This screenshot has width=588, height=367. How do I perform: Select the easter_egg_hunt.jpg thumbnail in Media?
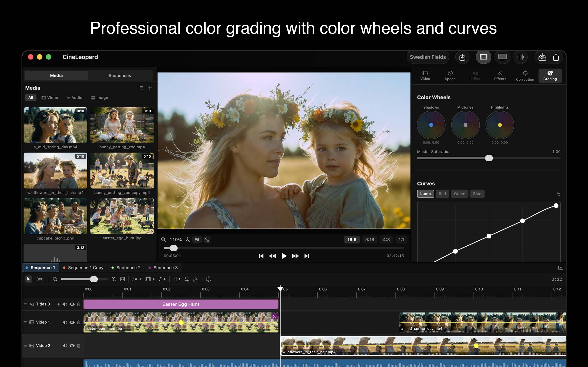122,216
